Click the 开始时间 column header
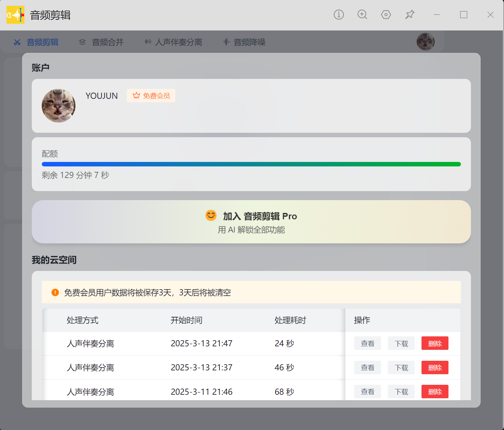This screenshot has width=504, height=430. (187, 320)
